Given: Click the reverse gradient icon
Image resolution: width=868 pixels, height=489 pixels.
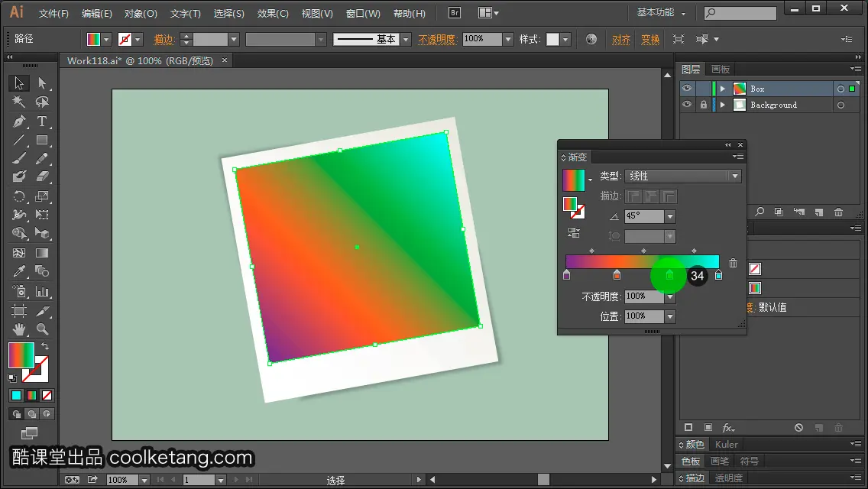Looking at the screenshot, I should (x=574, y=233).
